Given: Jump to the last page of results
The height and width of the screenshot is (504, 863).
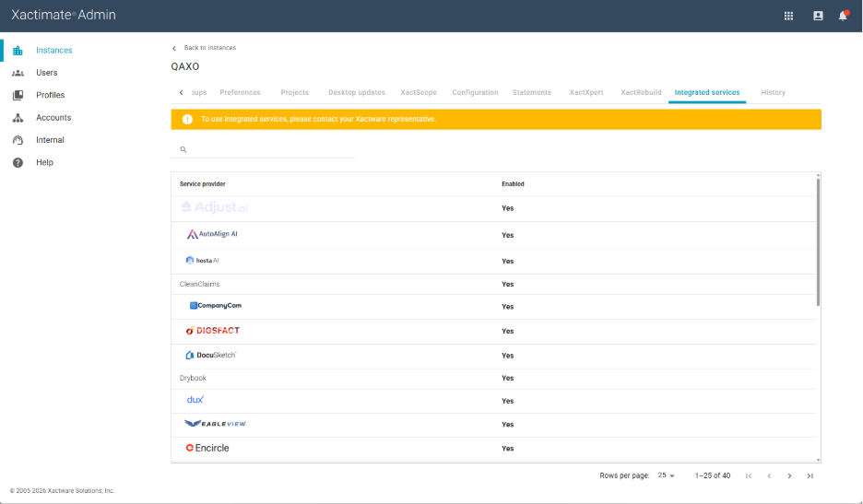Looking at the screenshot, I should pyautogui.click(x=810, y=476).
